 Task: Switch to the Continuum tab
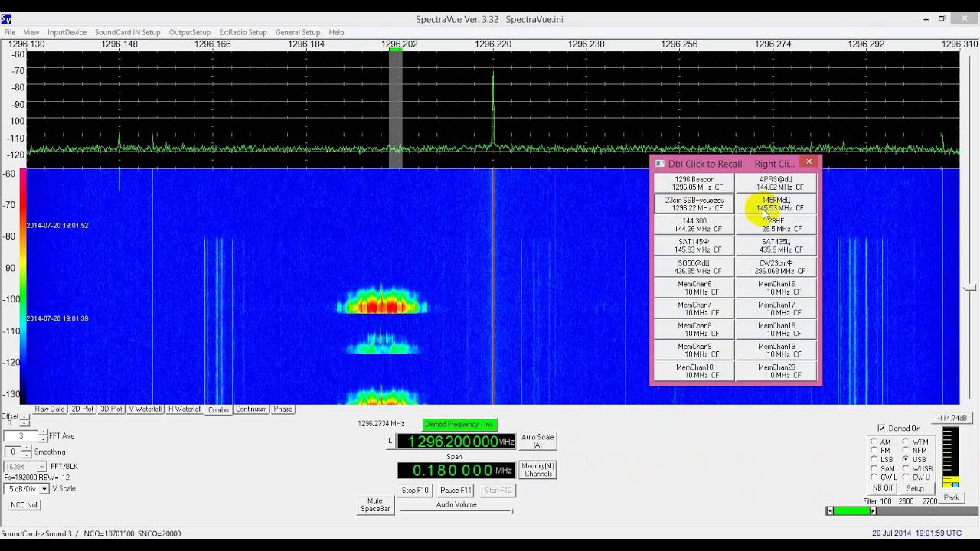[x=251, y=409]
